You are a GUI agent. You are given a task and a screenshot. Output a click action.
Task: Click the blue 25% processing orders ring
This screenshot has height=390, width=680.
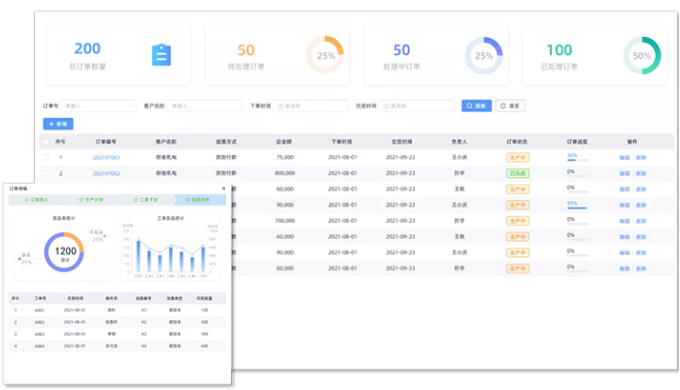coord(484,56)
